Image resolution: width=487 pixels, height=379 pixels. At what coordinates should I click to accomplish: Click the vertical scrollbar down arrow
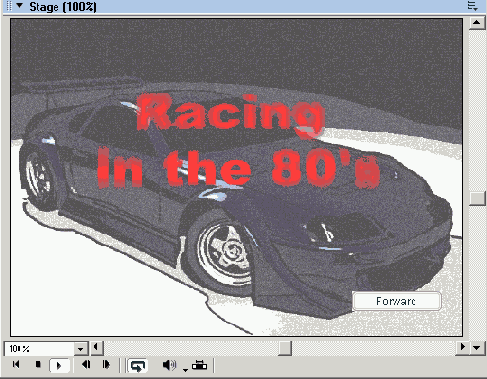(x=477, y=348)
